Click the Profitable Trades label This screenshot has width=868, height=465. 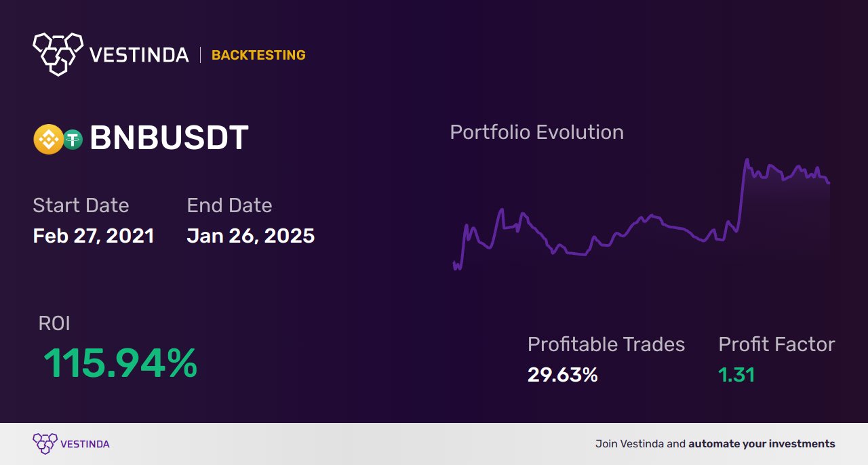click(606, 344)
